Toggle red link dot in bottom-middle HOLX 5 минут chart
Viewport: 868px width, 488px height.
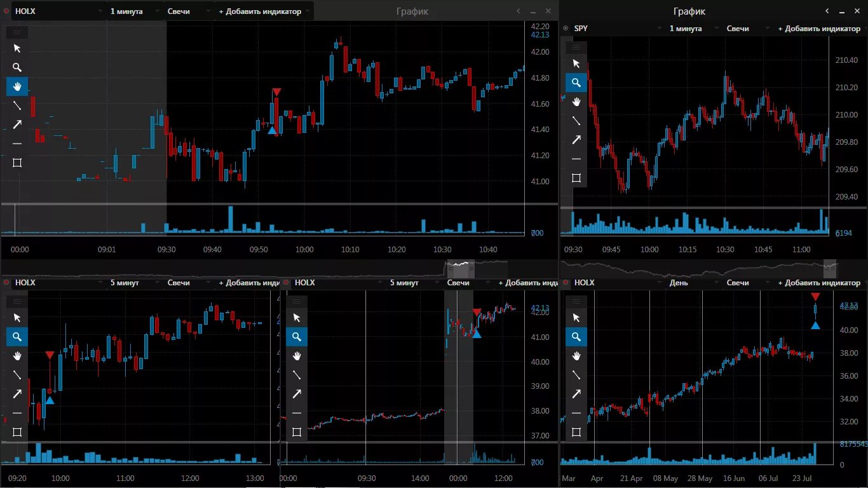click(x=286, y=283)
